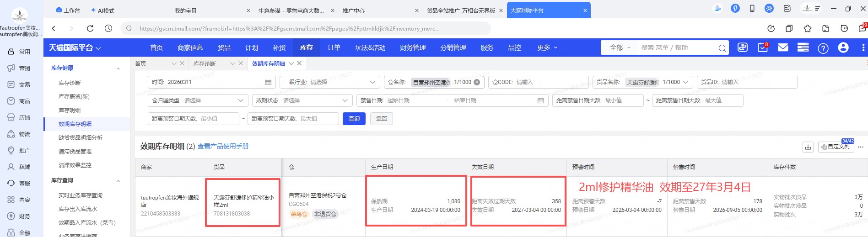
Task: Click the chat message icon with 99 badge
Action: click(x=863, y=28)
